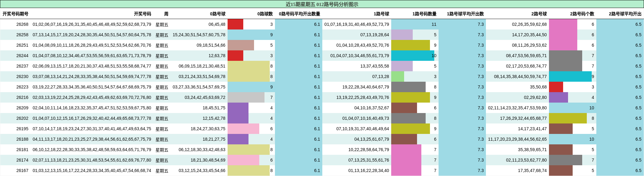Select draw numbers starting 01,02,06,07,16,19 in row 26268
The image size is (644, 176).
(x=92, y=24)
